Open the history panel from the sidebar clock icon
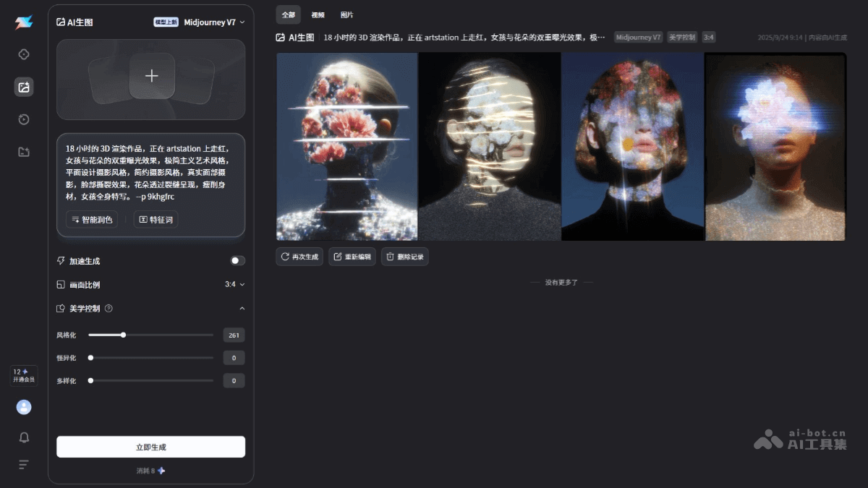This screenshot has height=488, width=868. pyautogui.click(x=23, y=119)
